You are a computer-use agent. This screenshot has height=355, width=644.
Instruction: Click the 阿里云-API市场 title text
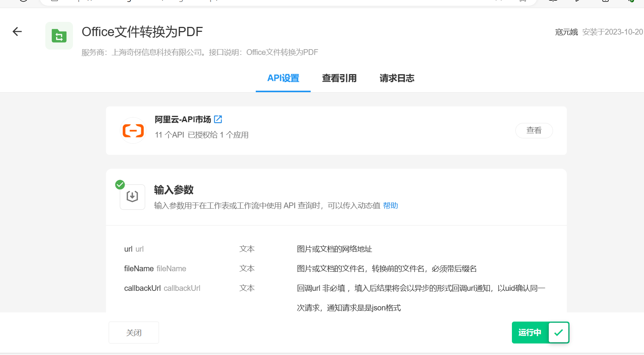(183, 119)
